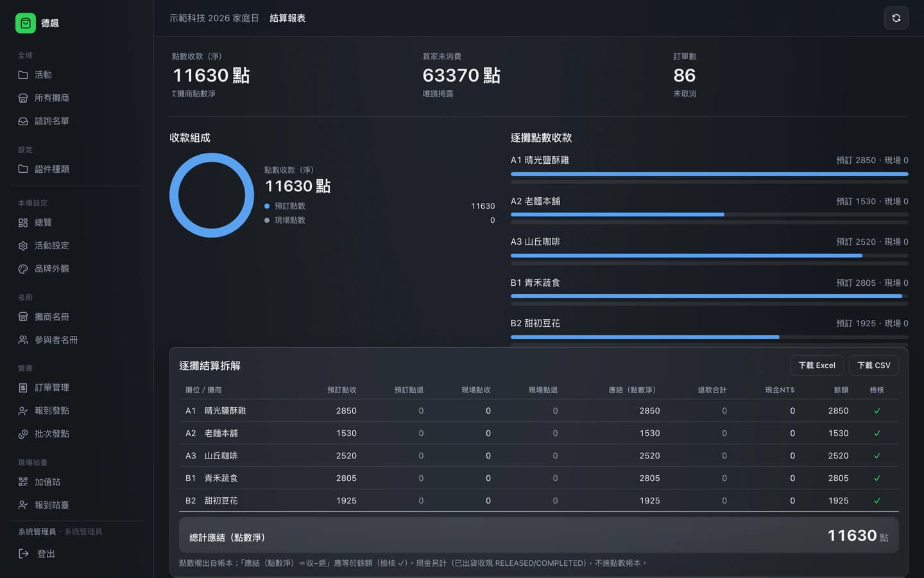Click the inbox icon beside 諮詢名單
Screen dimensions: 924x578
(23, 121)
